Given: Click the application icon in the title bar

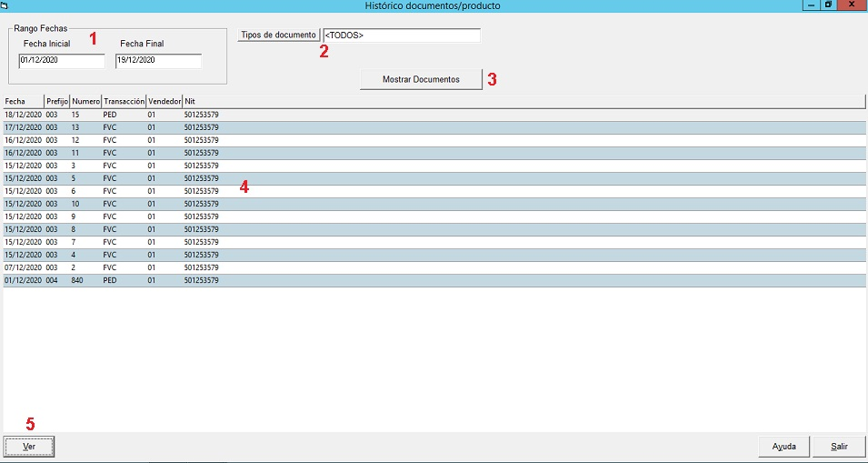Looking at the screenshot, I should (5, 5).
